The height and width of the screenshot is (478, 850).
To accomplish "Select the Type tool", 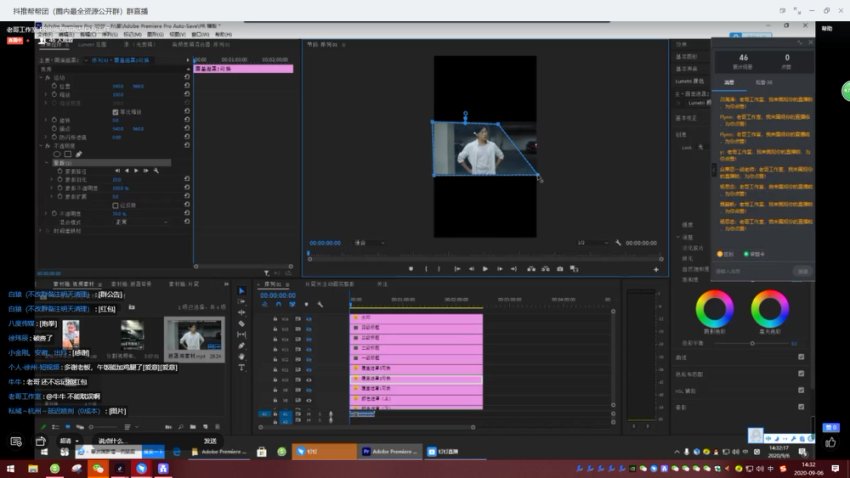I will pyautogui.click(x=242, y=367).
